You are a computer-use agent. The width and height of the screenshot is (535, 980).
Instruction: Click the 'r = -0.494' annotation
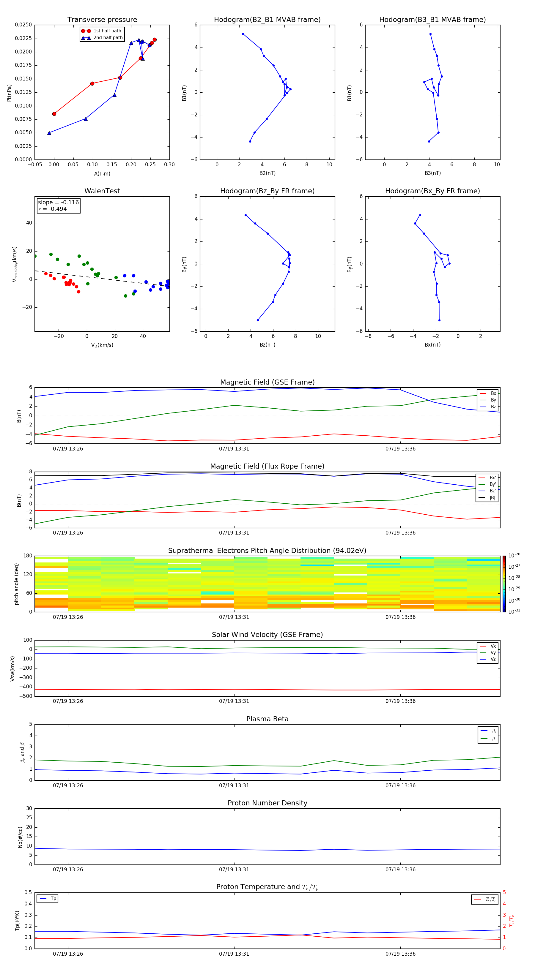[x=53, y=209]
